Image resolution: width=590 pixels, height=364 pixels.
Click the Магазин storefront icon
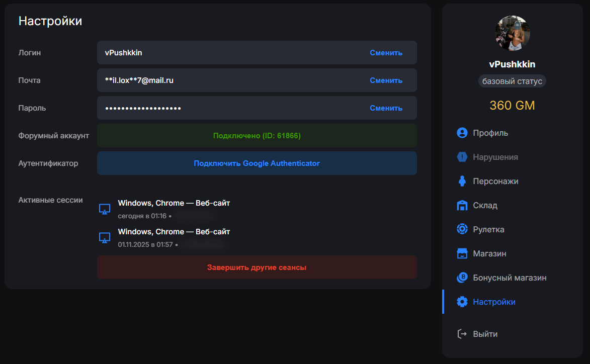(462, 253)
